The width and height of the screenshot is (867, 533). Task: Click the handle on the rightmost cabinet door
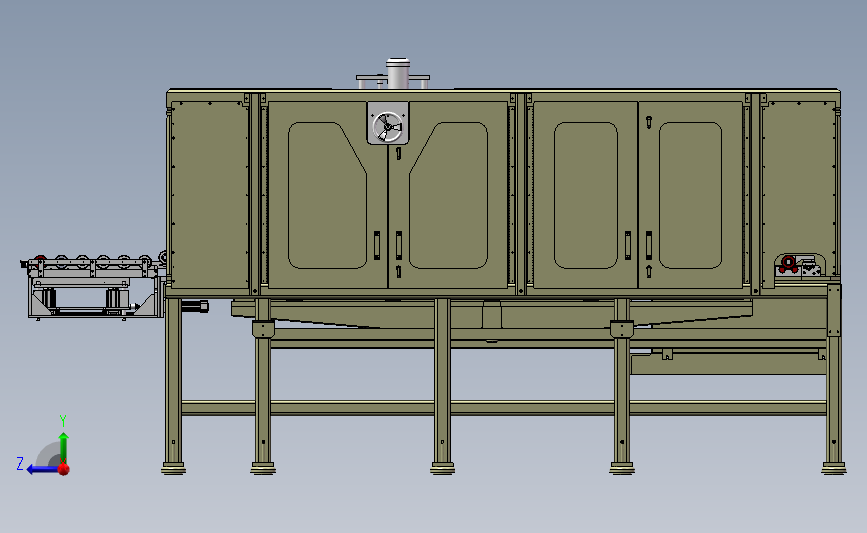coord(649,245)
